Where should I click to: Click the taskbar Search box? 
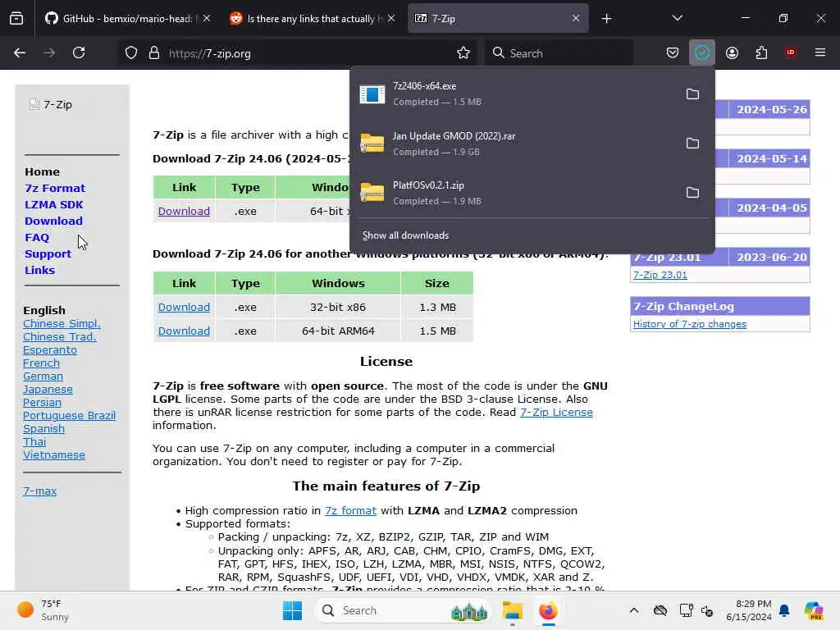click(404, 610)
